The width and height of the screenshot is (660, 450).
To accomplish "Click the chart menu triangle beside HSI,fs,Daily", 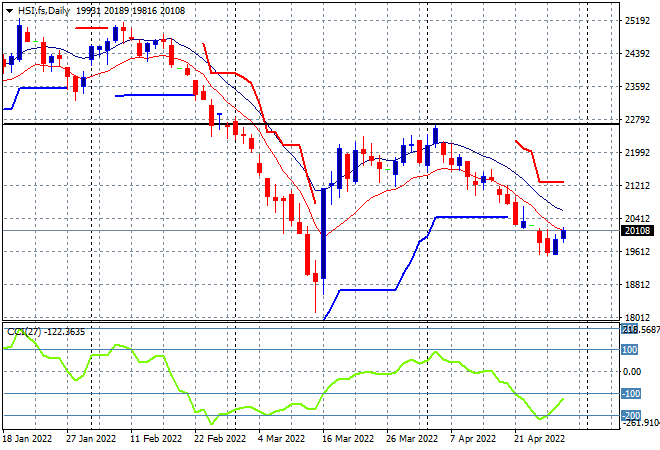I will tap(9, 11).
